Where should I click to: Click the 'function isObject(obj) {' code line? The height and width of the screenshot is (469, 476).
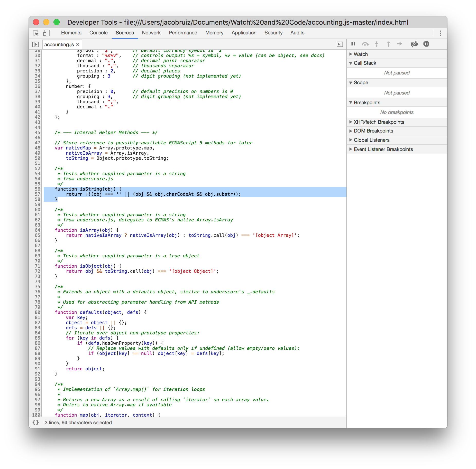tap(88, 266)
